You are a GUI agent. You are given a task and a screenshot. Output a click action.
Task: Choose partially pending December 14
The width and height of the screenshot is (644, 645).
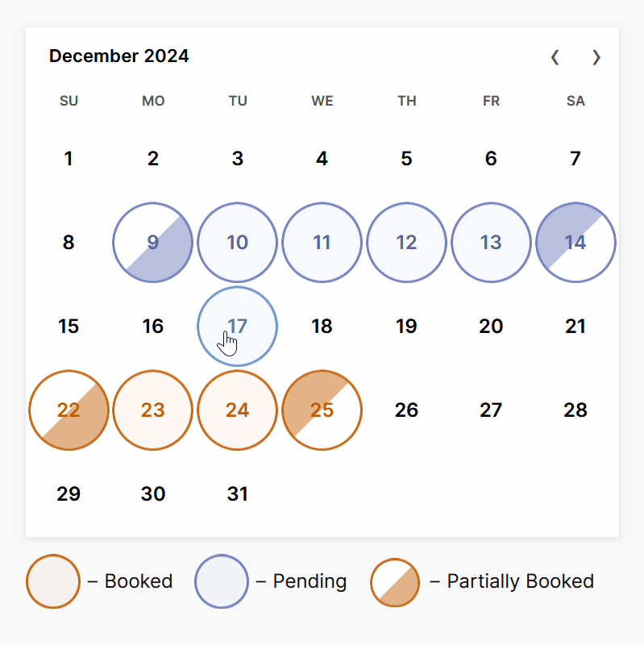pyautogui.click(x=575, y=243)
